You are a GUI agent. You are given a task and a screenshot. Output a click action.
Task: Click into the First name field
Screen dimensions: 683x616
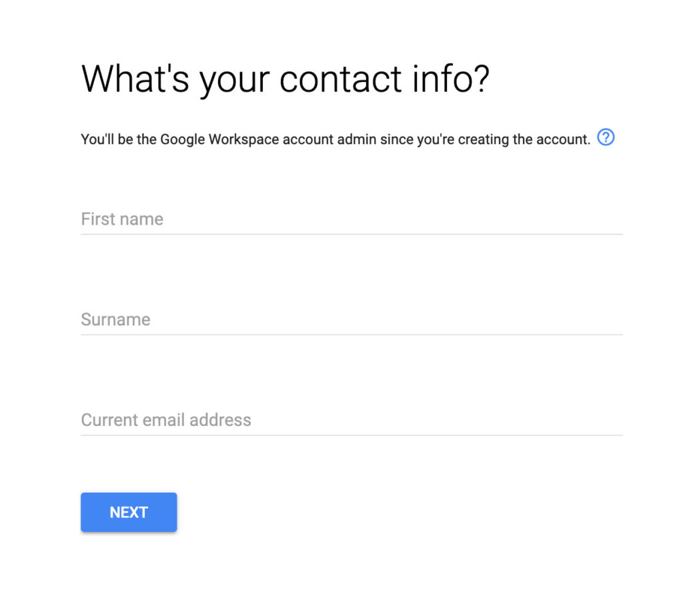352,219
